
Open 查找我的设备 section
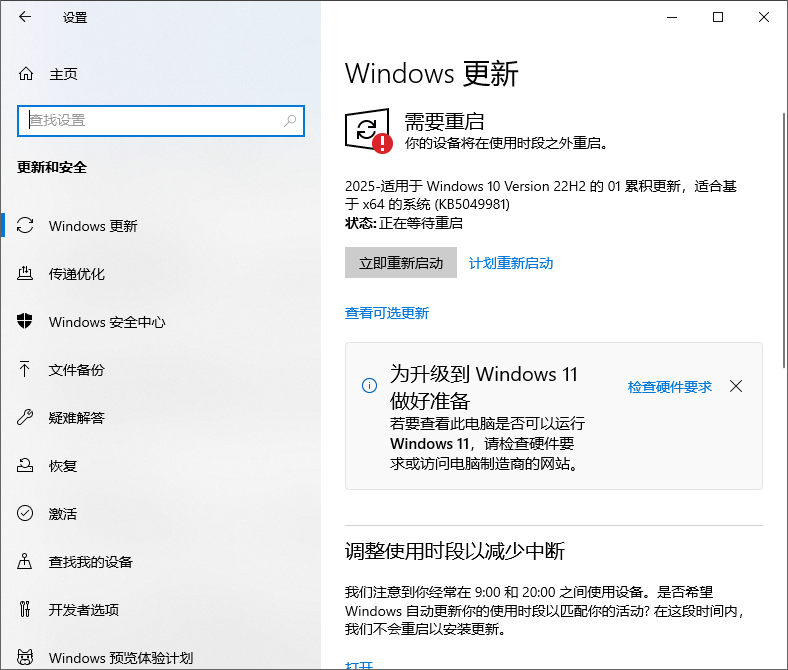pyautogui.click(x=90, y=562)
